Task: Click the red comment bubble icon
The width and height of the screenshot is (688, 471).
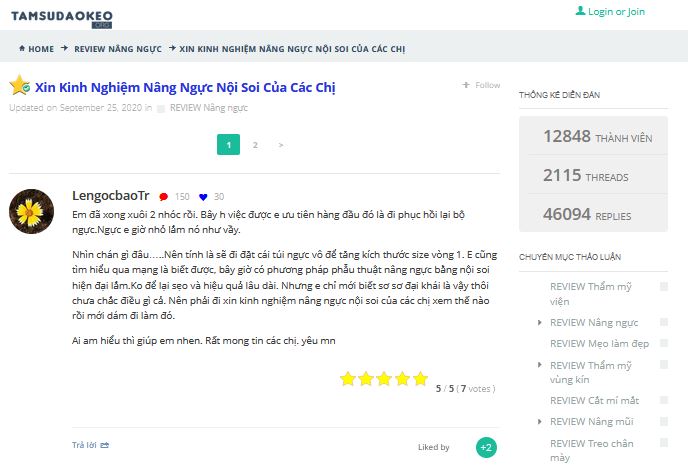Action: tap(164, 197)
